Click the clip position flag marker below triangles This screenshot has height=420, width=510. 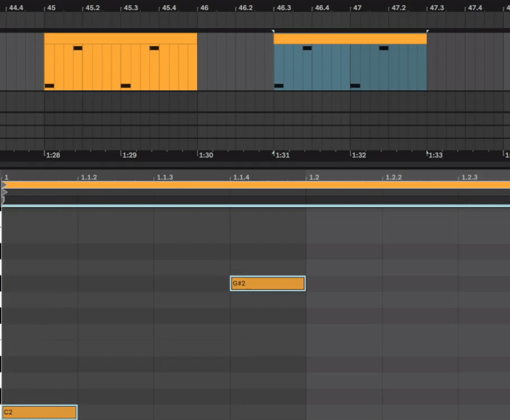tap(3, 200)
